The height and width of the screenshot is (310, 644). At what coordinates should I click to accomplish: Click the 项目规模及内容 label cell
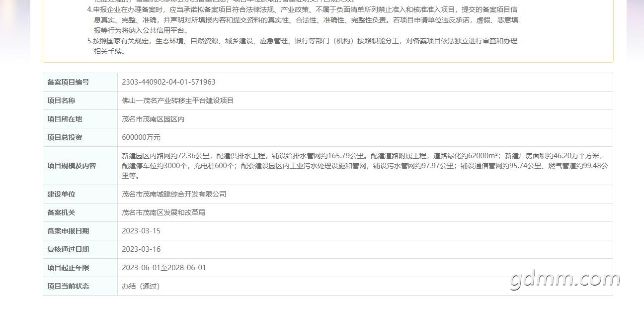click(80, 166)
